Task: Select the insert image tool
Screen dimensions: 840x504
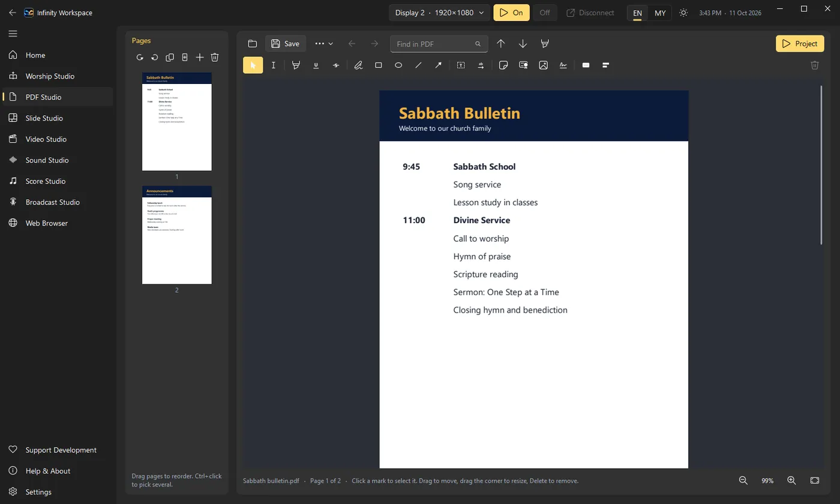Action: pos(544,65)
